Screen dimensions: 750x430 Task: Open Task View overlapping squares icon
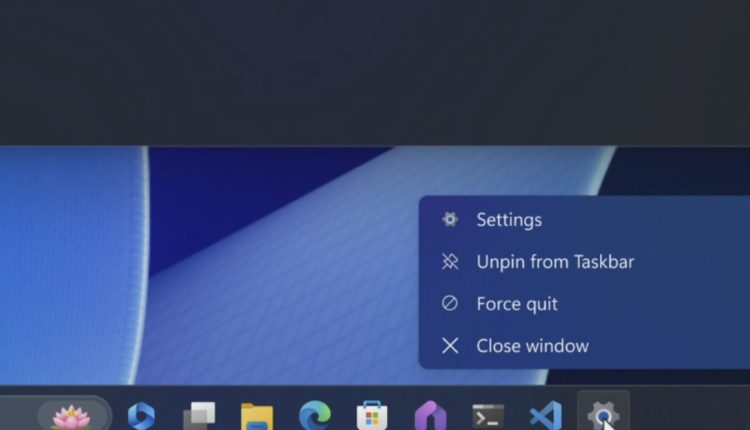click(199, 416)
